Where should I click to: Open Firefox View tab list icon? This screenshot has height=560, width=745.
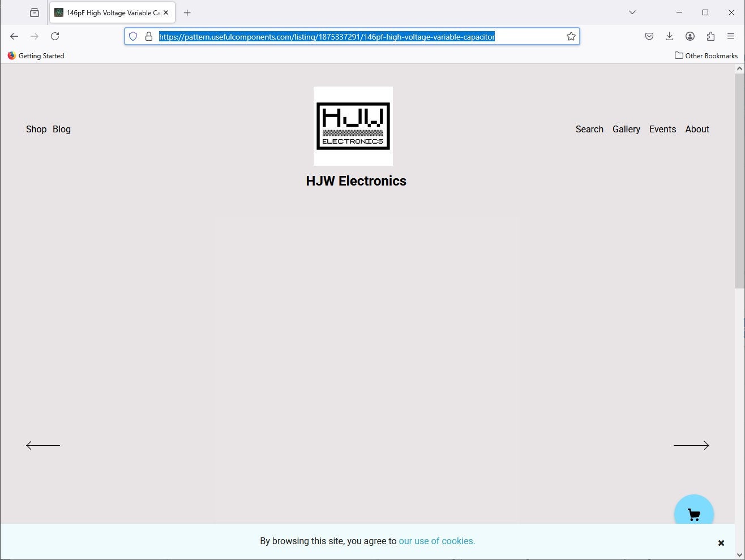35,12
